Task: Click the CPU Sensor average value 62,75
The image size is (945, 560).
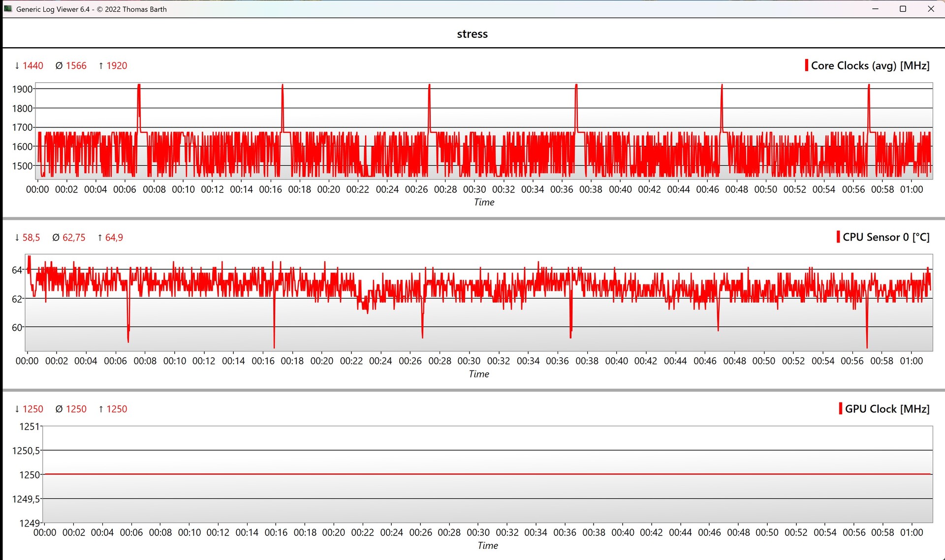Action: pyautogui.click(x=74, y=237)
